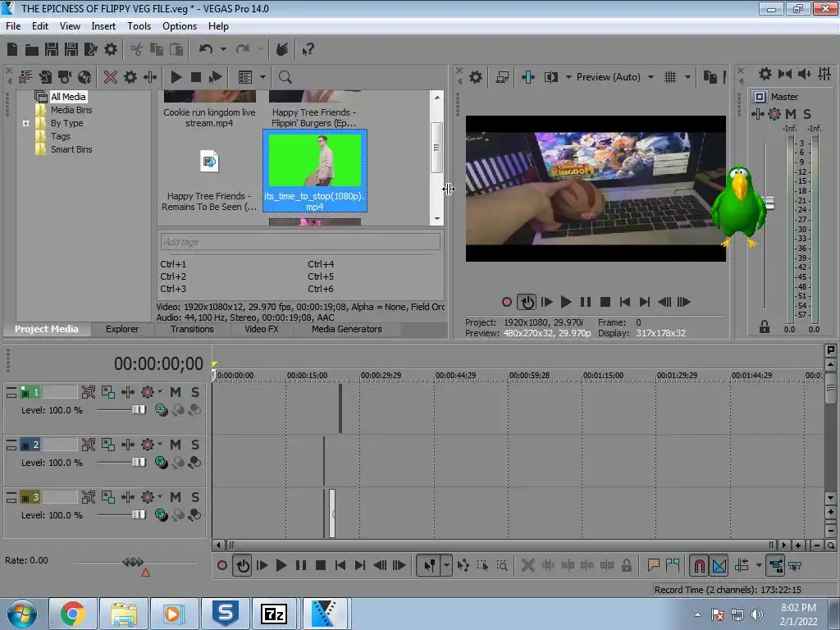840x630 pixels.
Task: Open Media Properties gear icon in Project Media
Action: 130,77
